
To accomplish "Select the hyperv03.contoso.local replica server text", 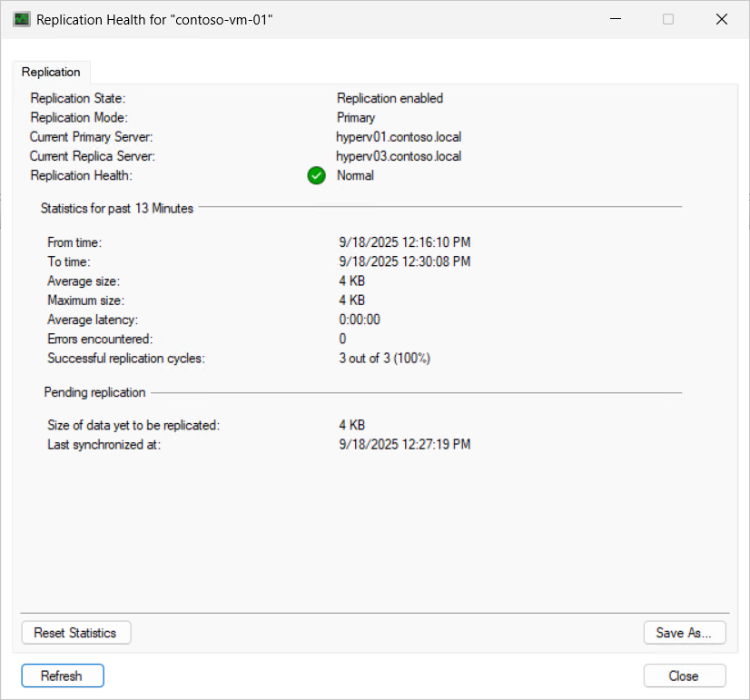I will [399, 156].
